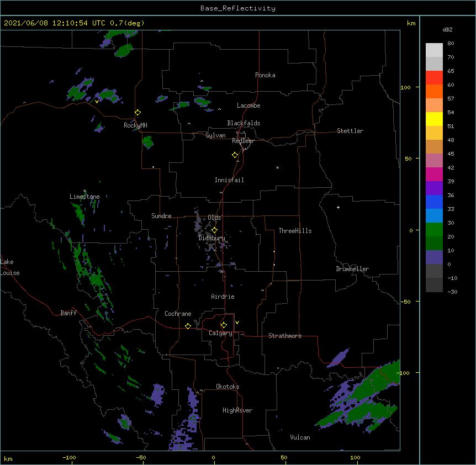
Task: Select the Lake Louise label
Action: 10,267
